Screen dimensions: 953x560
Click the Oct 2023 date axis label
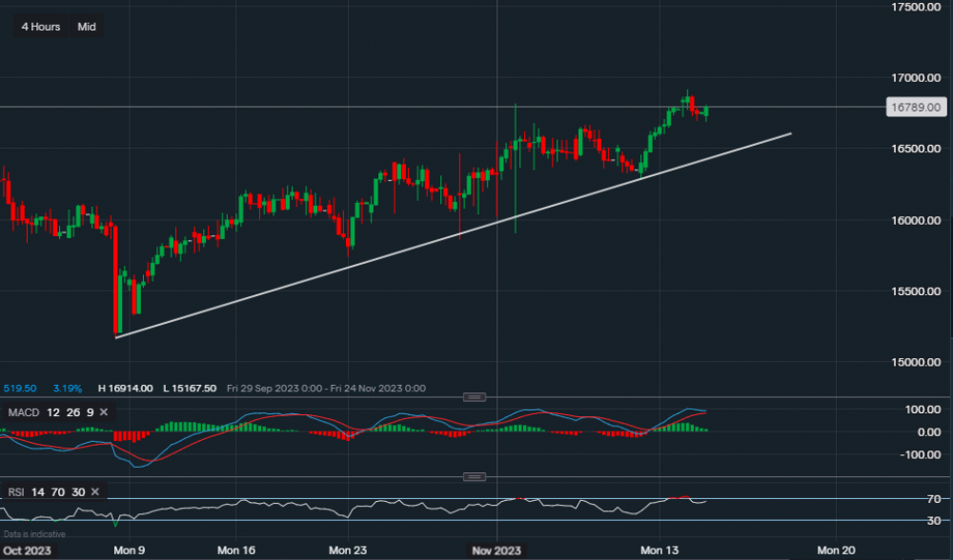(x=29, y=550)
